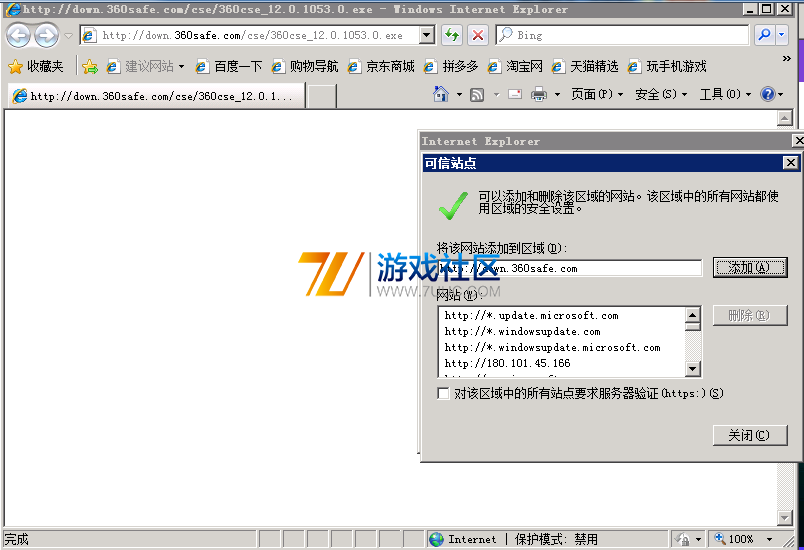Open the 玩手机游戏 favorites link
The width and height of the screenshot is (804, 550).
[667, 66]
